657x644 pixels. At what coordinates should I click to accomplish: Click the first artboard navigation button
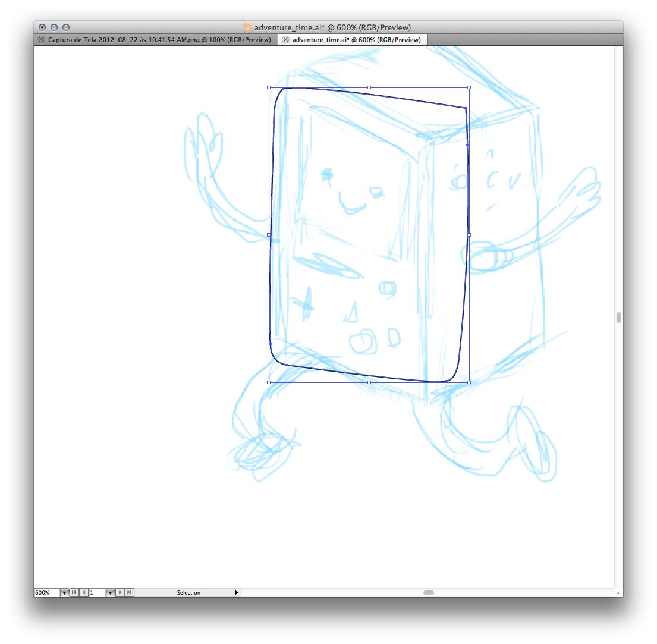pyautogui.click(x=74, y=592)
